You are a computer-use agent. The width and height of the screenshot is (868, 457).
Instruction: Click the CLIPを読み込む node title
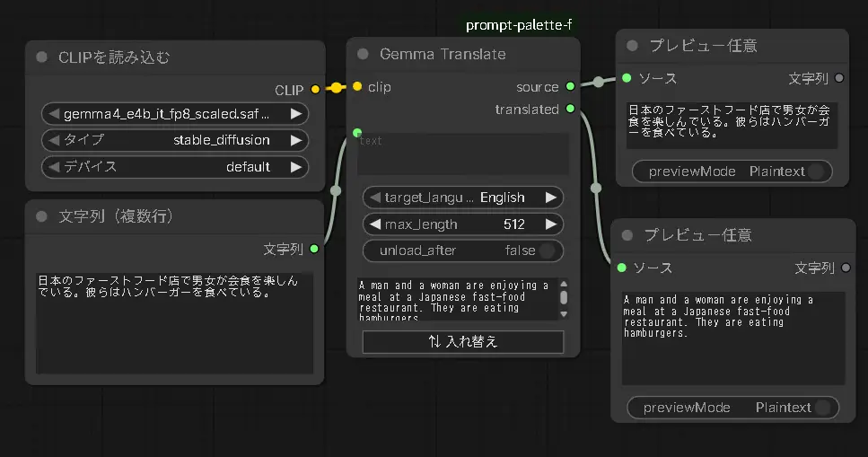point(114,57)
